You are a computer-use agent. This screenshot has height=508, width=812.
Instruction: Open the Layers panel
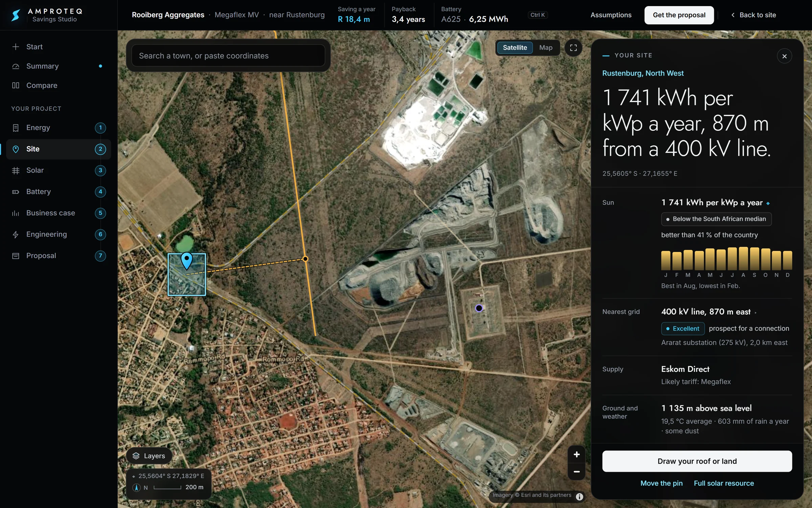coord(149,456)
